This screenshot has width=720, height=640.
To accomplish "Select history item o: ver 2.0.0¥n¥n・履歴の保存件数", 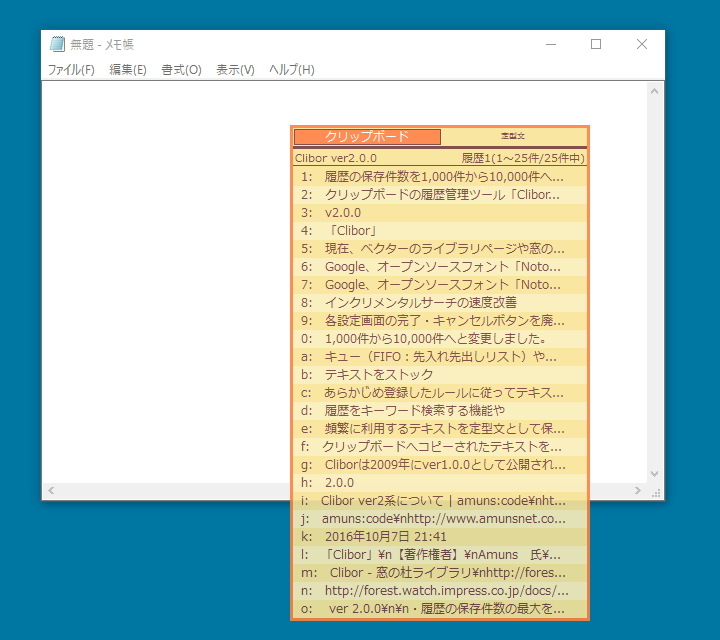I will (440, 609).
